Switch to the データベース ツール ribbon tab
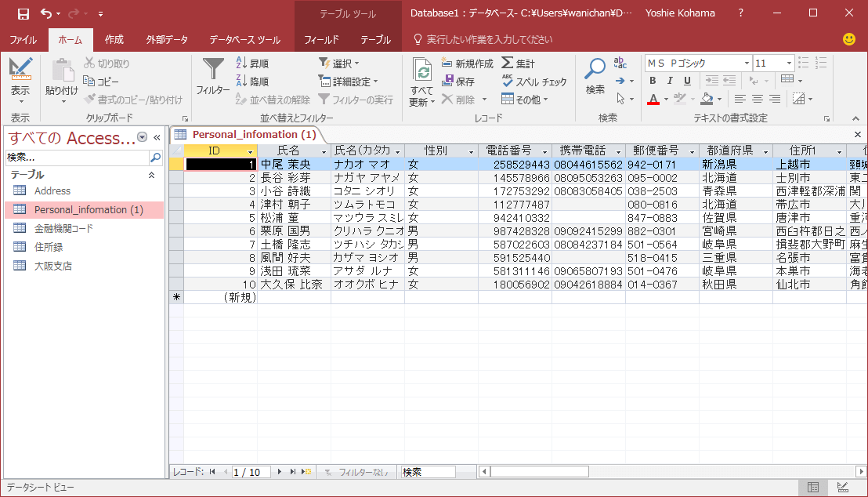 pyautogui.click(x=244, y=39)
